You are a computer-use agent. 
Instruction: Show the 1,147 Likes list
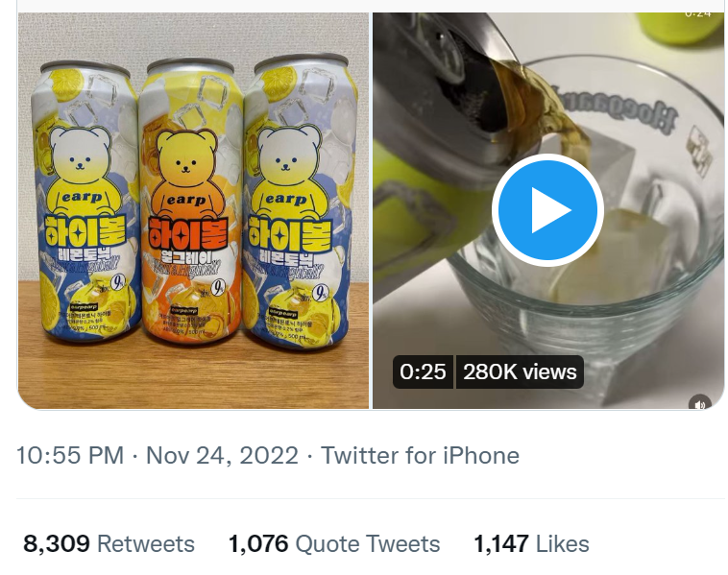click(x=530, y=544)
